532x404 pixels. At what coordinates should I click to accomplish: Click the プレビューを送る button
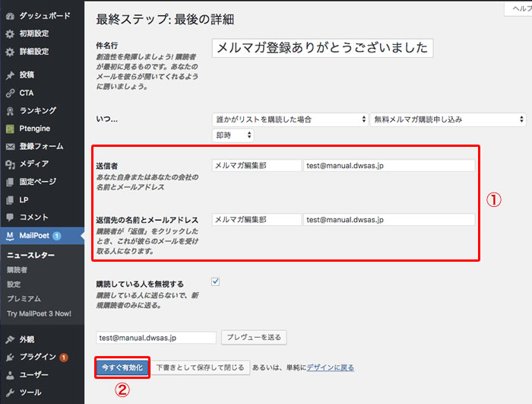[x=253, y=337]
